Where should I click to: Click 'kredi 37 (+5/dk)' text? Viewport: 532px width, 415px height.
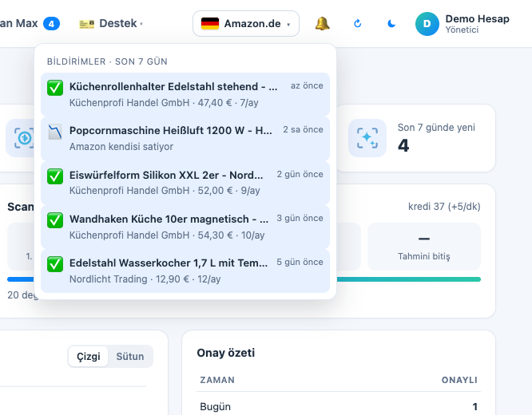point(444,207)
